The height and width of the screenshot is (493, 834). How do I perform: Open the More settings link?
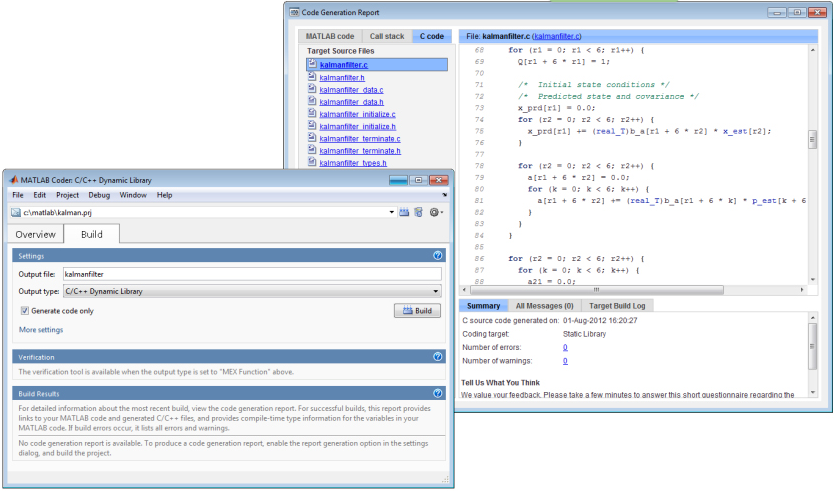click(41, 330)
